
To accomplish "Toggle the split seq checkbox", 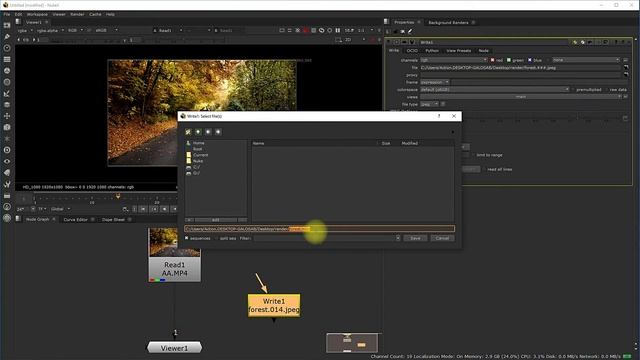I will tap(216, 238).
